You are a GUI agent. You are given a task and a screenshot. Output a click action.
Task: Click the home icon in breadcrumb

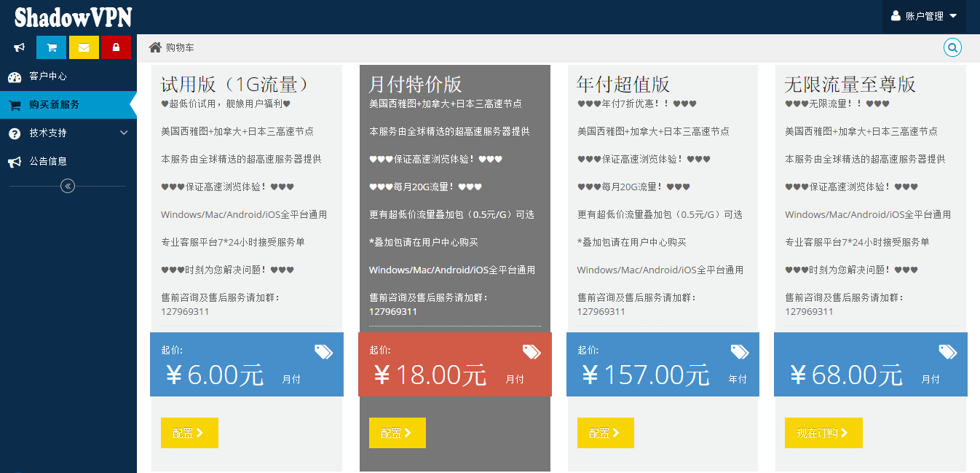click(155, 47)
